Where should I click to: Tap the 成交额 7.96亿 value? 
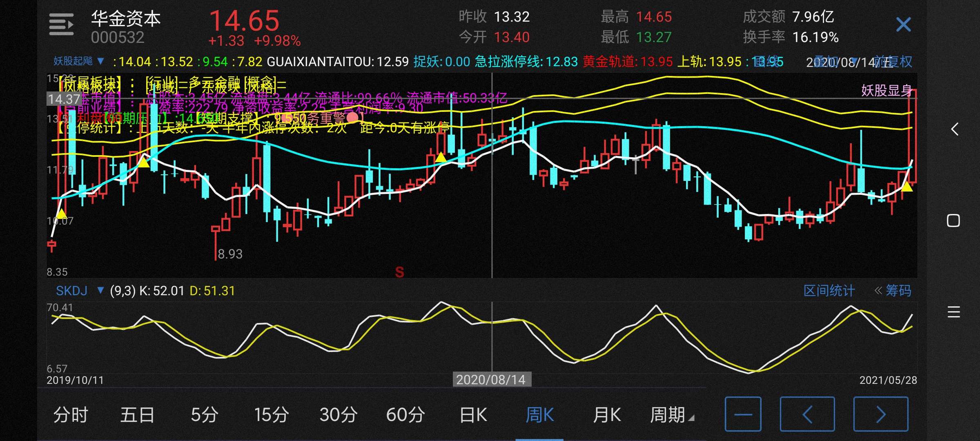coord(813,17)
